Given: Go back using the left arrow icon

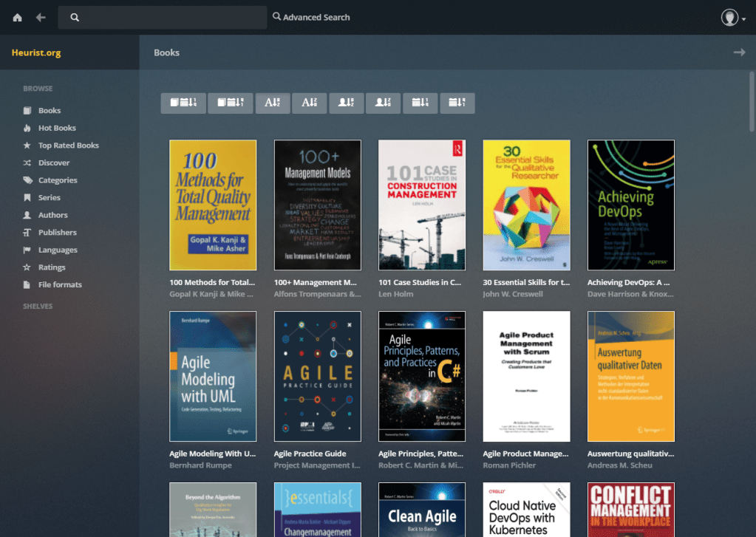Looking at the screenshot, I should (x=41, y=18).
